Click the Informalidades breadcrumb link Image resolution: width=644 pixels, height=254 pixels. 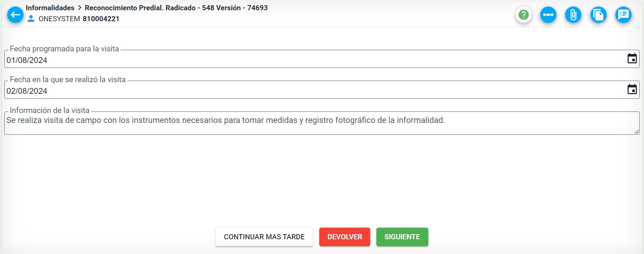50,8
